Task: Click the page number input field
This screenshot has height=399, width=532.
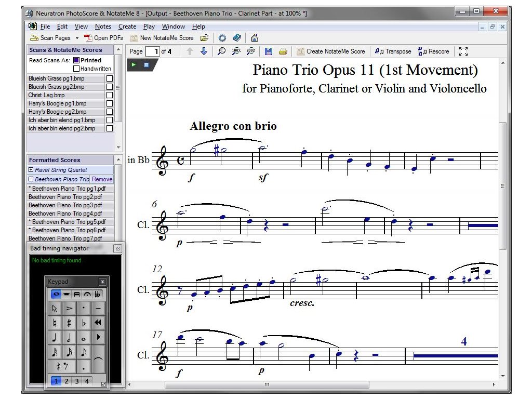Action: pos(152,51)
